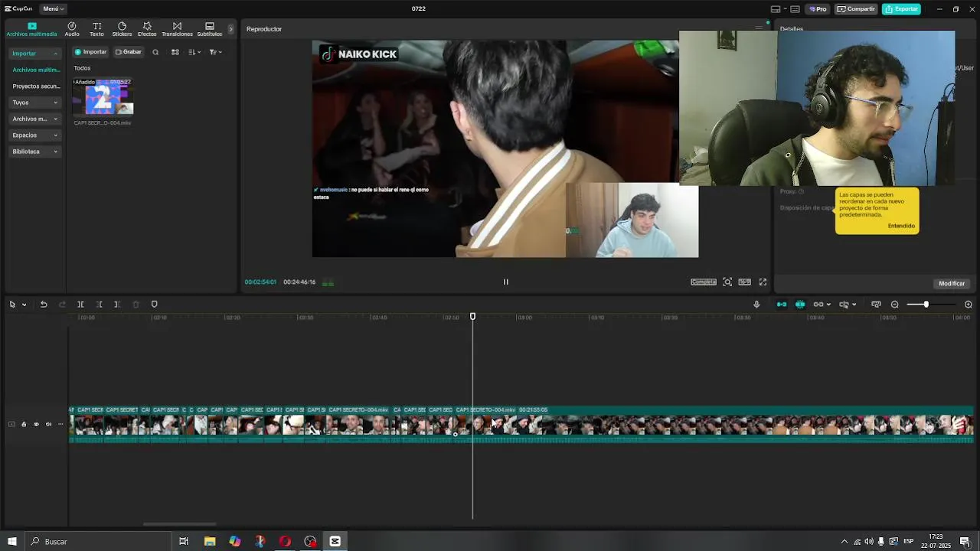Screen dimensions: 980x551
Task: Open the Subtítulos tab
Action: pyautogui.click(x=210, y=29)
